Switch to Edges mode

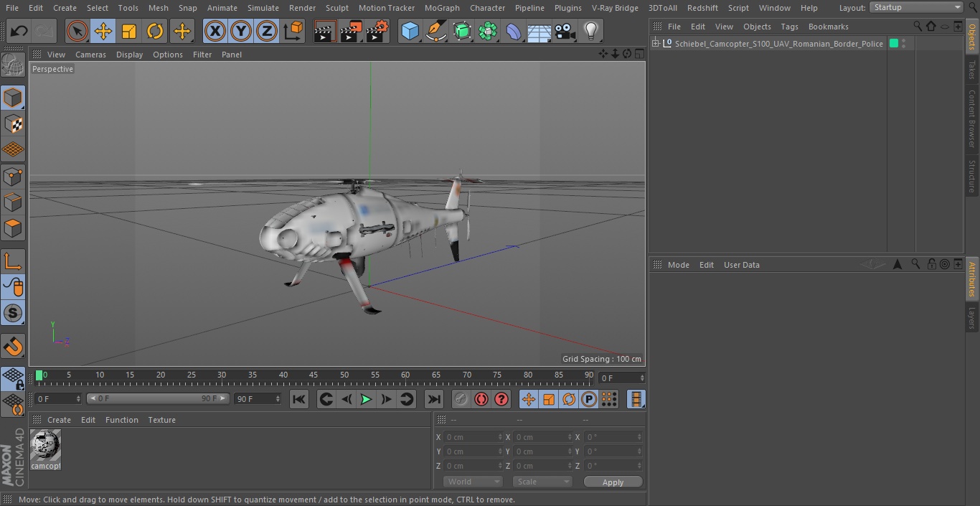coord(13,202)
